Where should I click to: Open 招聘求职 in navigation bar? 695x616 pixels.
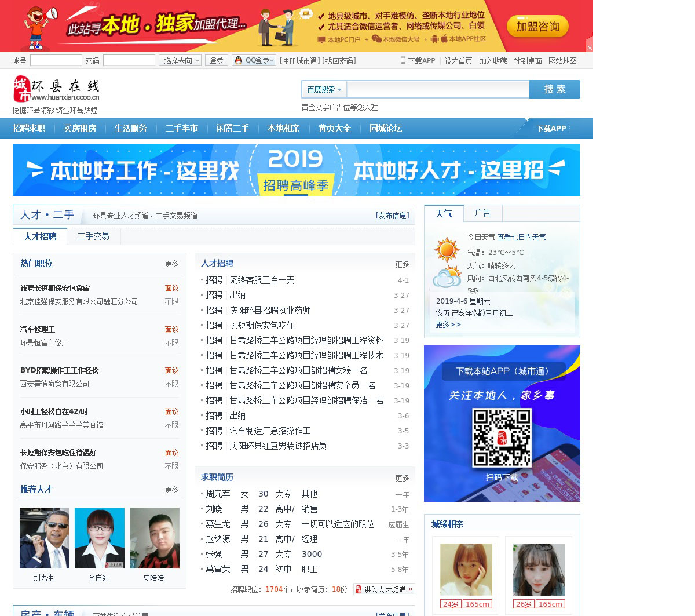point(29,128)
